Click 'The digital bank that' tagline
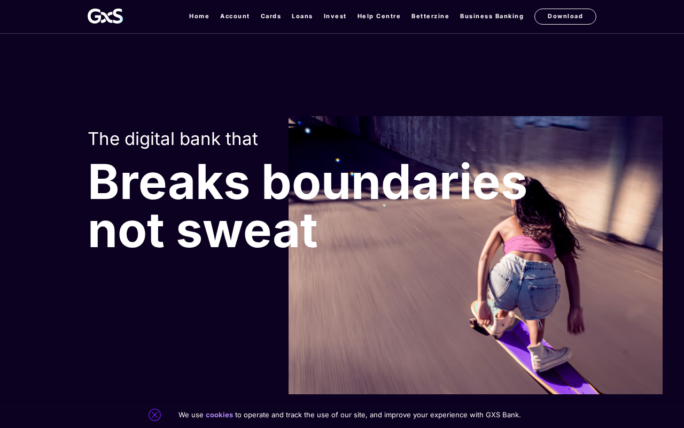Viewport: 684px width, 428px height. click(173, 139)
